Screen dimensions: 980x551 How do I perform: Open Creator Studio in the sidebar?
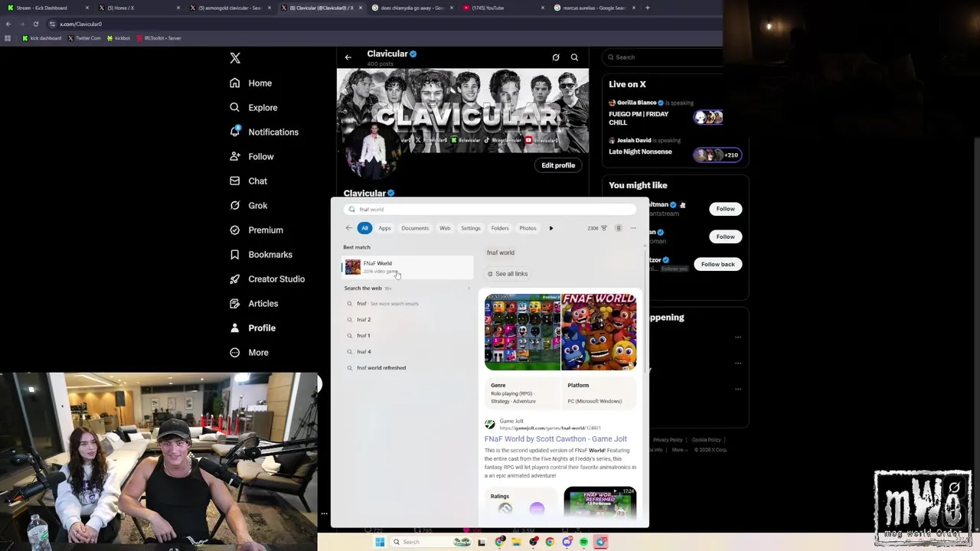(x=267, y=279)
